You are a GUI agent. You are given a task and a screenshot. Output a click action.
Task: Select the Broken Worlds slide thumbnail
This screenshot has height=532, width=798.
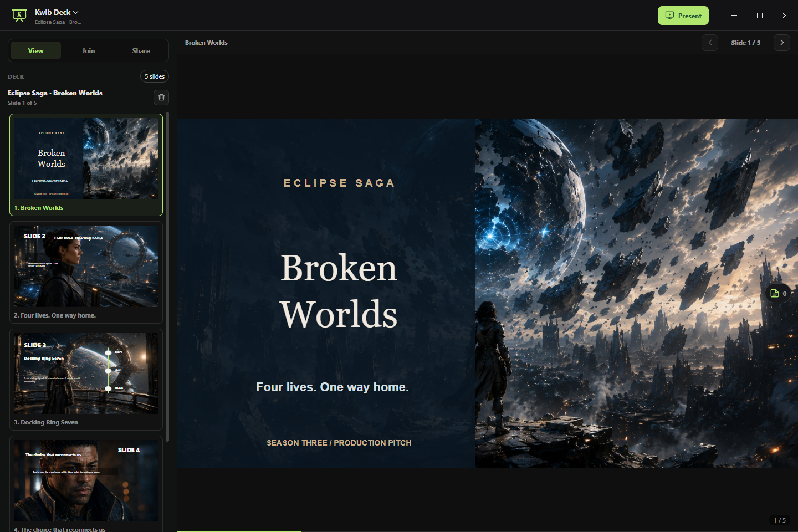coord(86,165)
